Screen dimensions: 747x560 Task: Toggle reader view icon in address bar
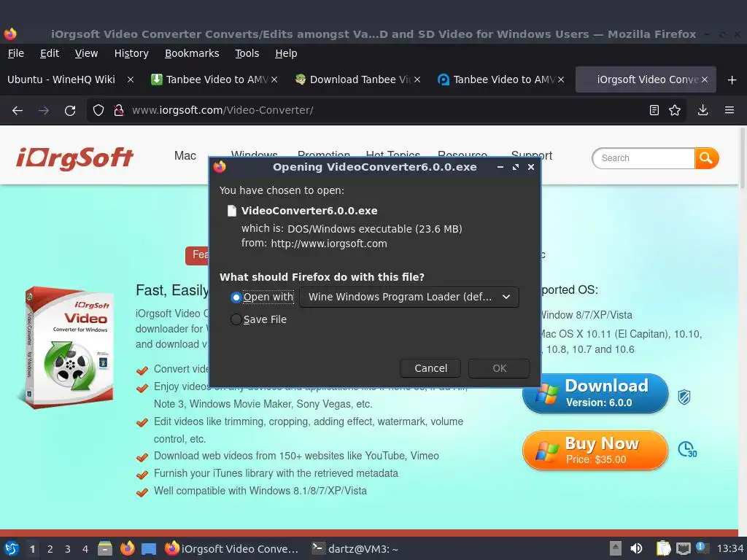(x=654, y=111)
